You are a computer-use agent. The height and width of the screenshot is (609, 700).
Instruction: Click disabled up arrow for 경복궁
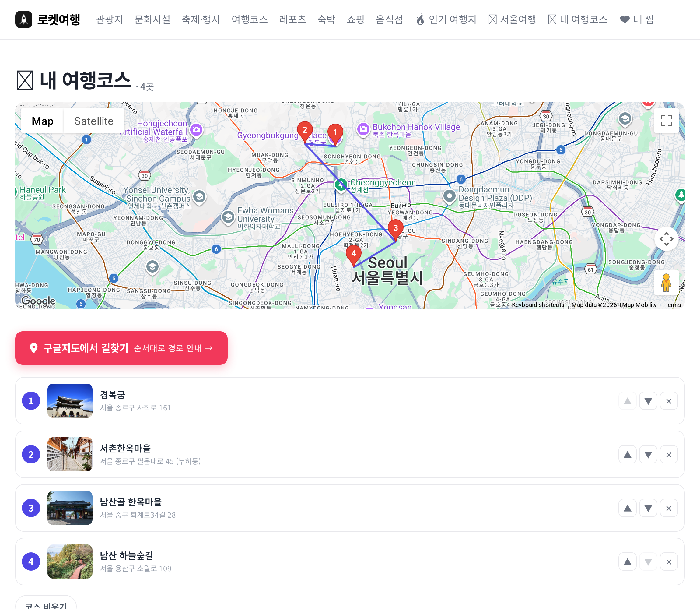[627, 401]
